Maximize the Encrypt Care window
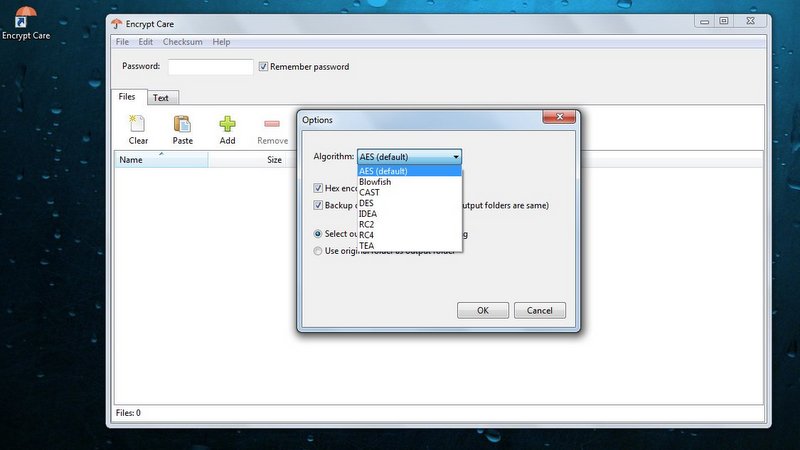 tap(723, 21)
